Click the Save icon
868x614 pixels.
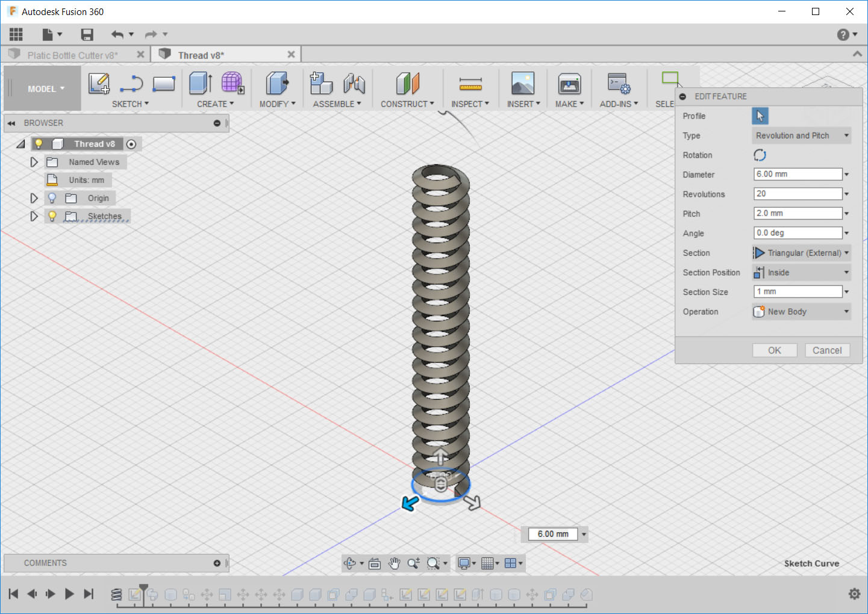87,35
